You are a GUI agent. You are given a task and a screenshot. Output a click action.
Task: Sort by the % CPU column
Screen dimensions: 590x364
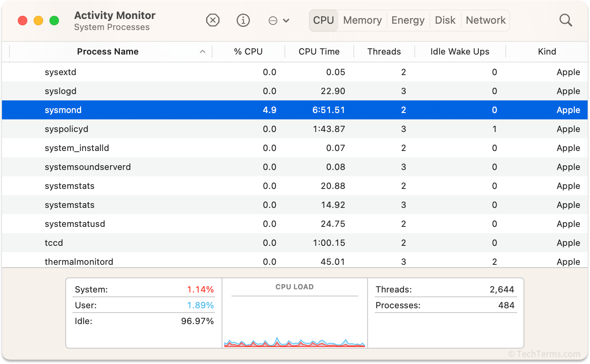point(248,52)
